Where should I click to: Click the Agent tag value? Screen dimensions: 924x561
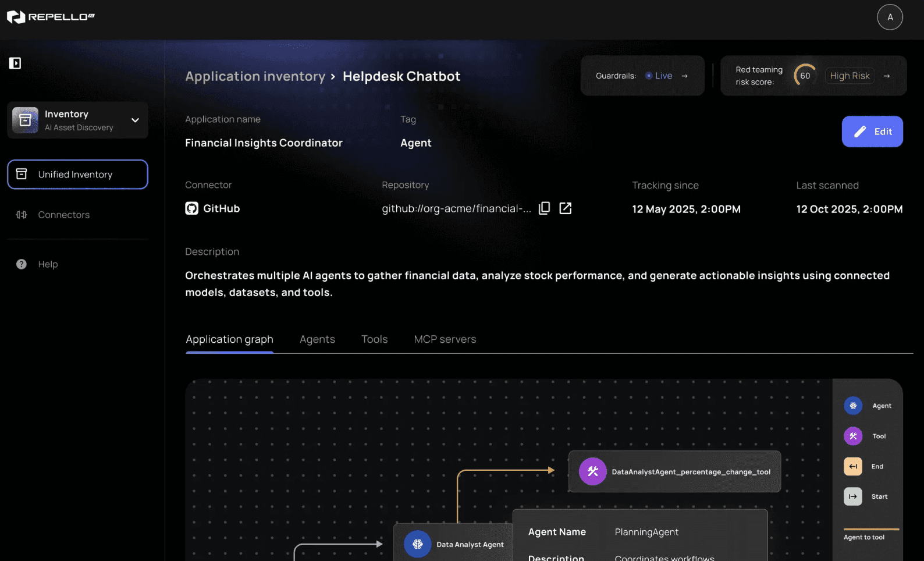(416, 143)
